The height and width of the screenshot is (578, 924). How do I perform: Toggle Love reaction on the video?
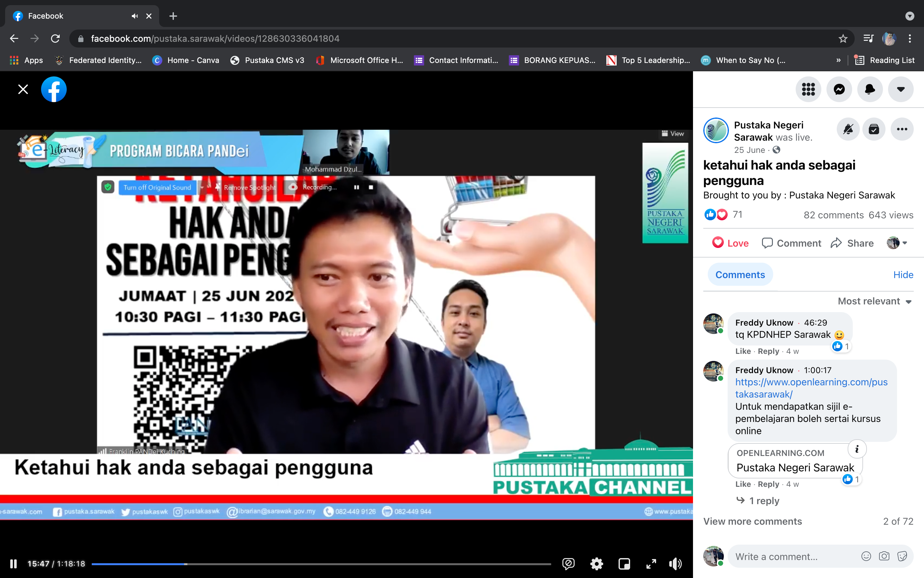pos(730,243)
